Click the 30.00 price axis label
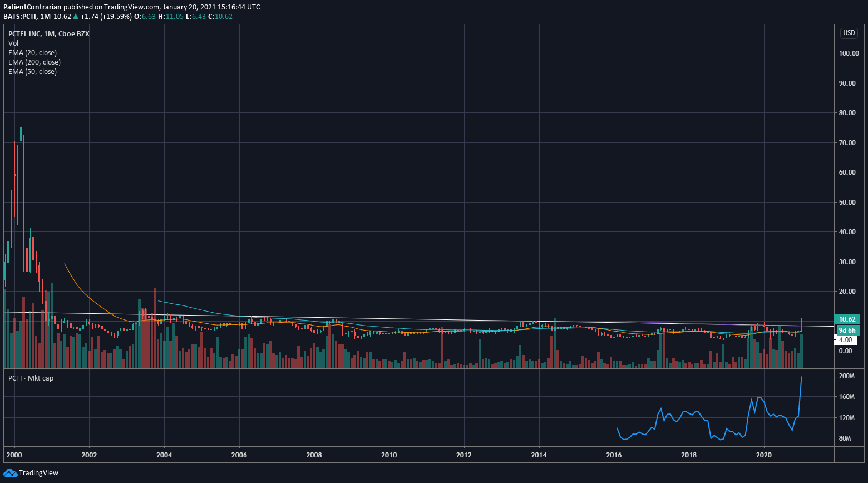Image resolution: width=868 pixels, height=483 pixels. pyautogui.click(x=847, y=262)
